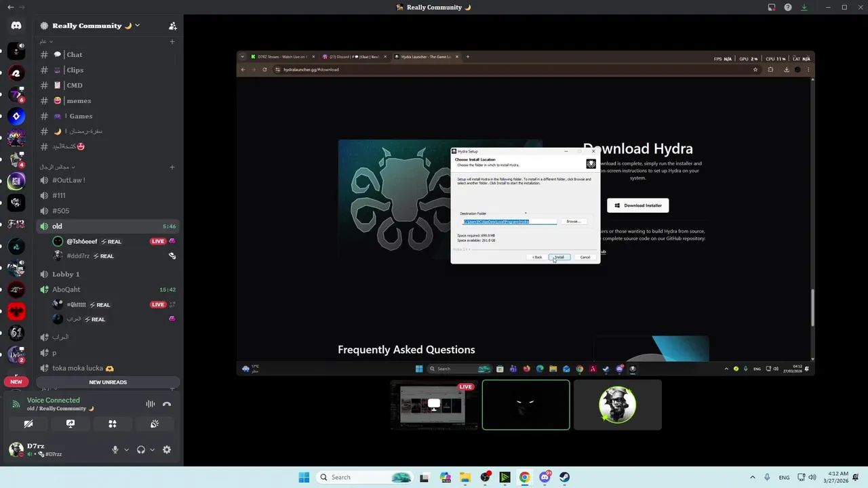Select user #ddd7rz in old channel
The width and height of the screenshot is (868, 488).
114,256
